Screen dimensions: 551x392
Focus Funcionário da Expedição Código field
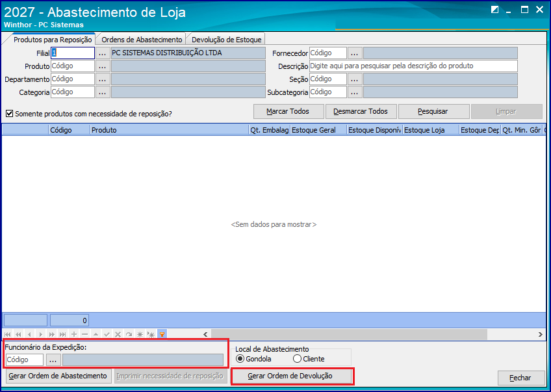[x=25, y=360]
